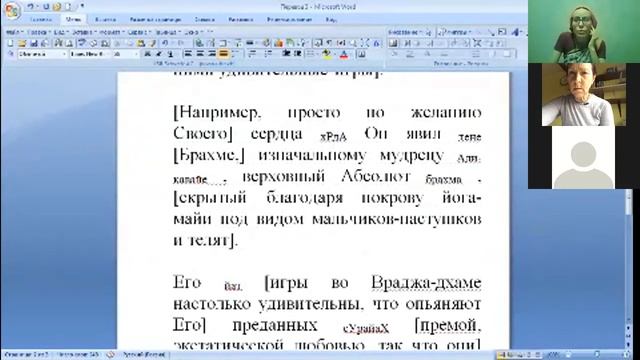
Task: Create a new blank document from toolbar
Action: (11, 43)
